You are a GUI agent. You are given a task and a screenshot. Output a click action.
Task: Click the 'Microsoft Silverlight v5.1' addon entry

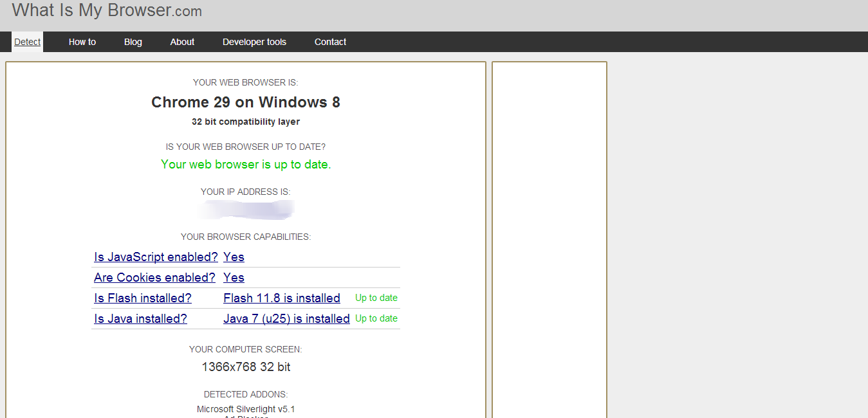point(246,409)
